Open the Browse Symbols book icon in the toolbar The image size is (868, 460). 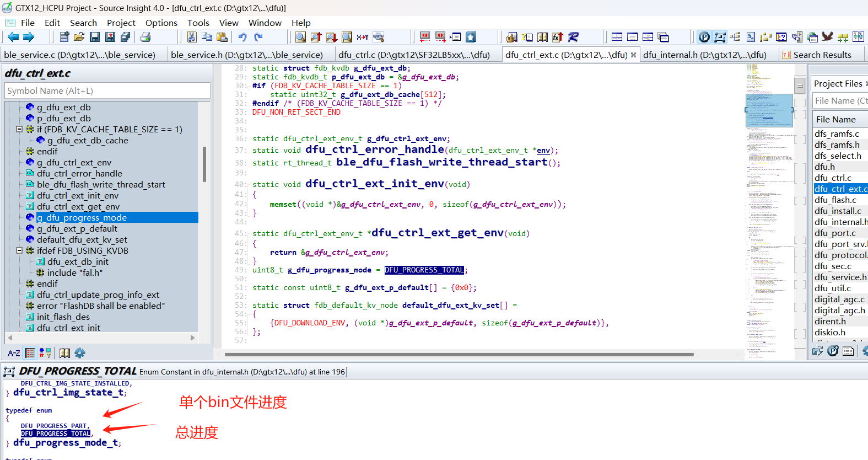coord(543,37)
